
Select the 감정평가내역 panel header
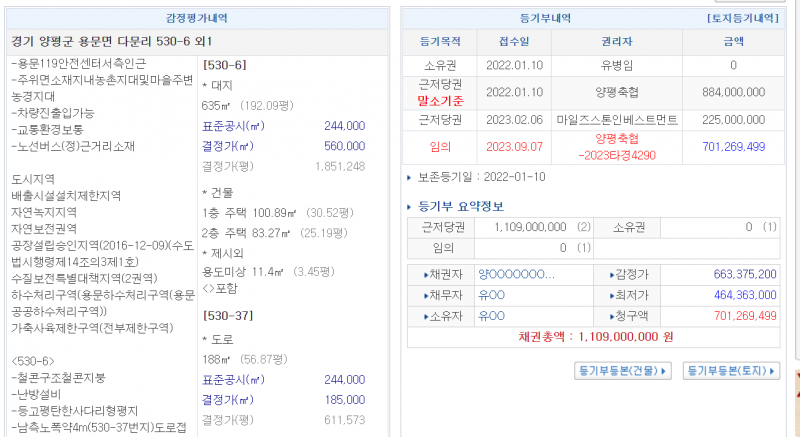click(195, 18)
